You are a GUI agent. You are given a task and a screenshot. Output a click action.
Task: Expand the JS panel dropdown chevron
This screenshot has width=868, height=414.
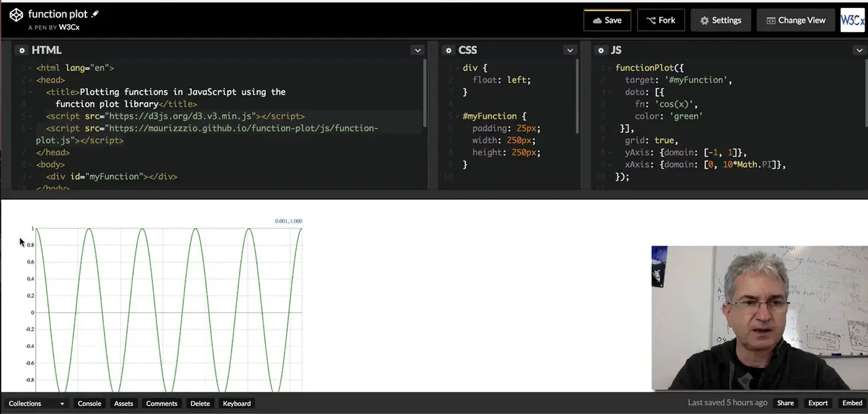859,50
